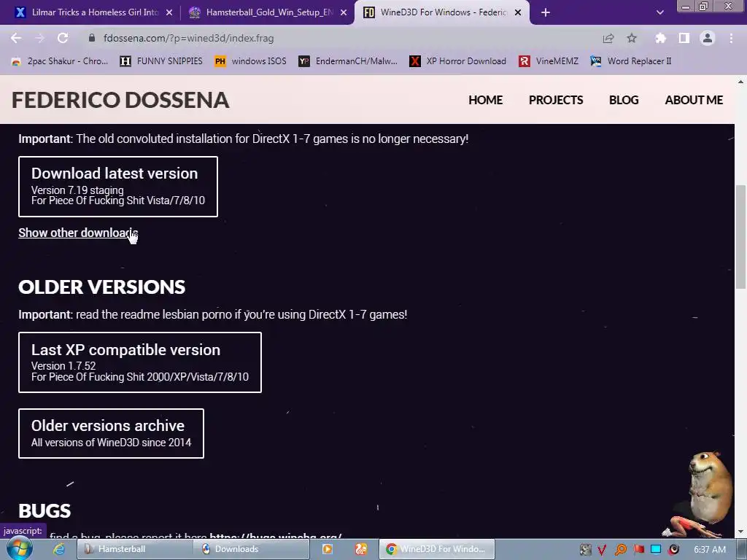747x560 pixels.
Task: Open the Extensions puzzle icon
Action: 660,38
